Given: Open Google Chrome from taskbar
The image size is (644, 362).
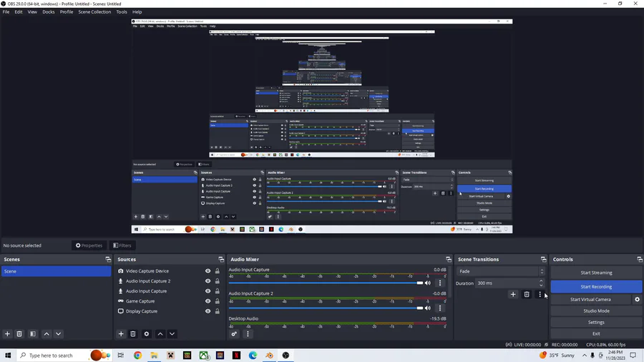Looking at the screenshot, I should 137,356.
